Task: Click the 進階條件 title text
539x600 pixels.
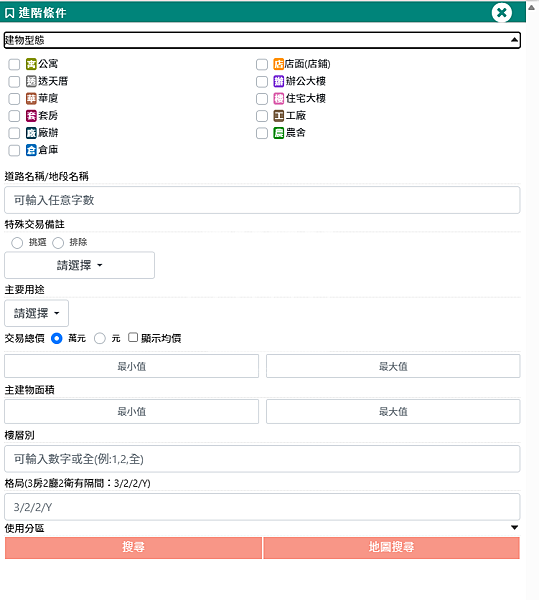Action: 42,13
